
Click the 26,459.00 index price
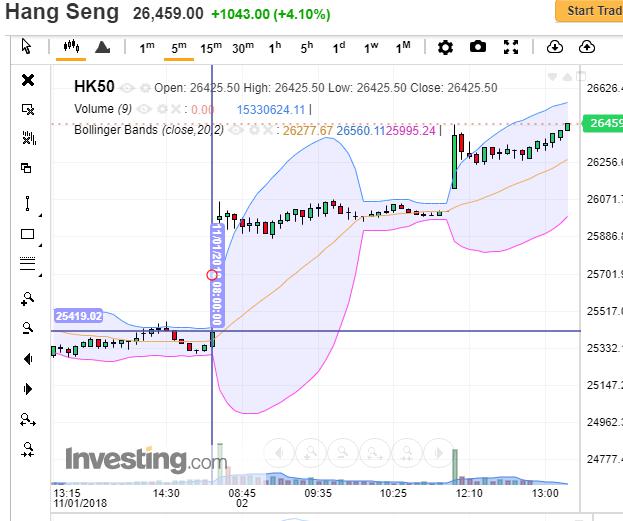click(x=168, y=14)
